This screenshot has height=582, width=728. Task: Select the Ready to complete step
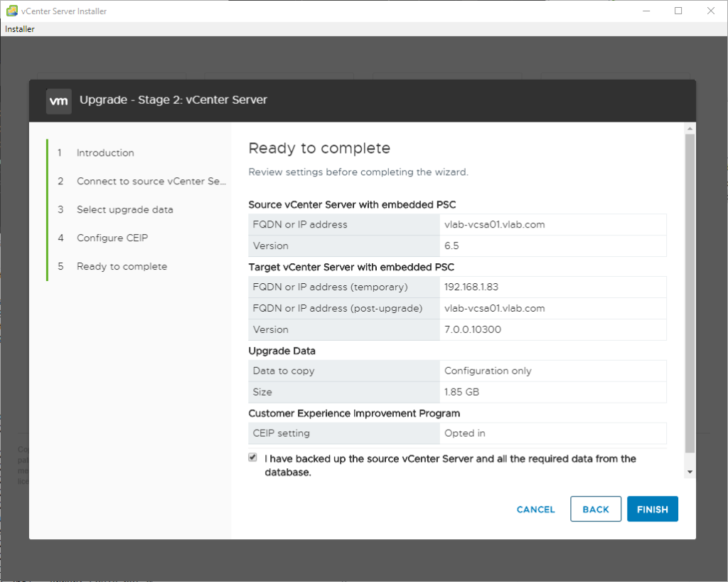click(x=122, y=266)
